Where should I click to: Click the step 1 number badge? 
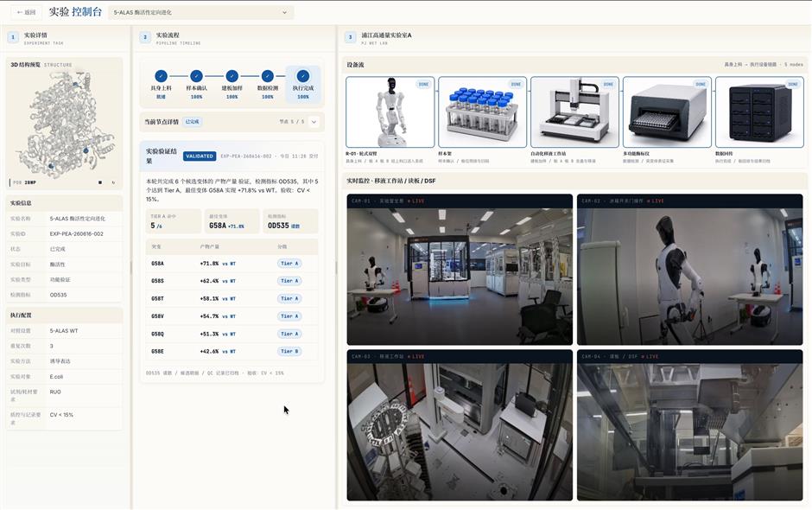(x=13, y=37)
